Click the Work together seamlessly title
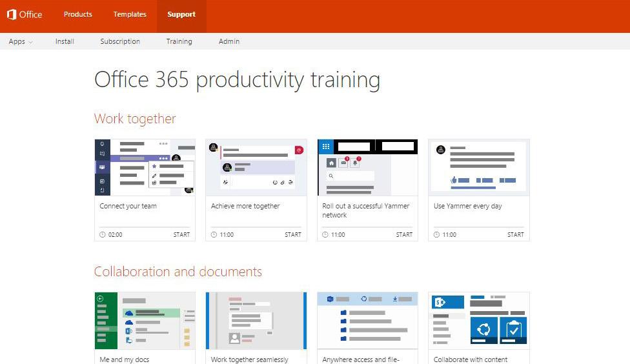630x364 pixels. 250,359
